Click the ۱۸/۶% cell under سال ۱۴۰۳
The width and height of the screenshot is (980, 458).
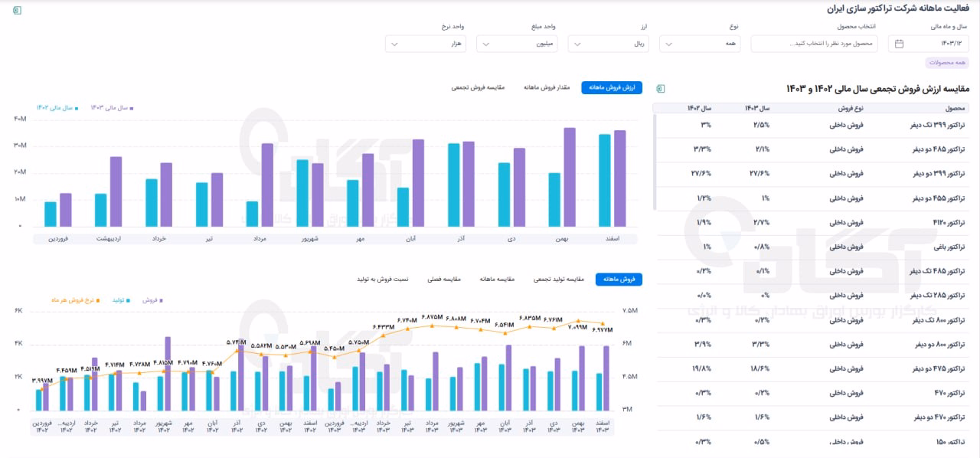[x=760, y=369]
